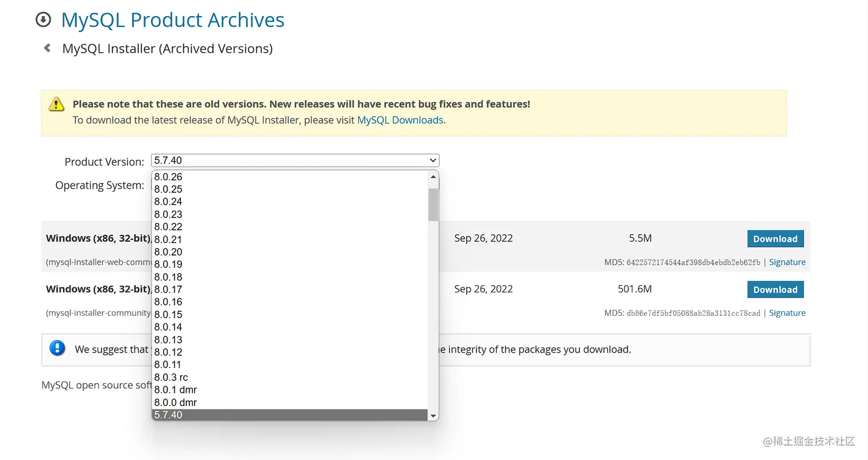868x460 pixels.
Task: Click the back arrow next to MySQL Installer
Action: 47,48
